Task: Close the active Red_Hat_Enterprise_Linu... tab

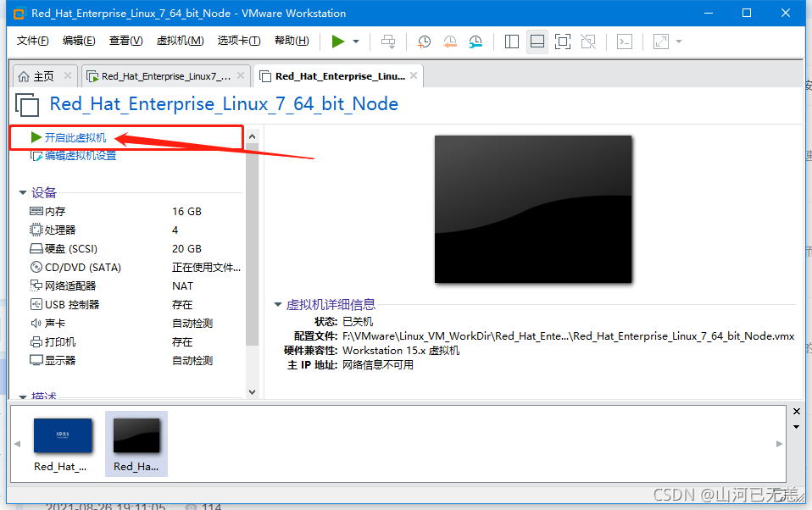Action: tap(414, 75)
